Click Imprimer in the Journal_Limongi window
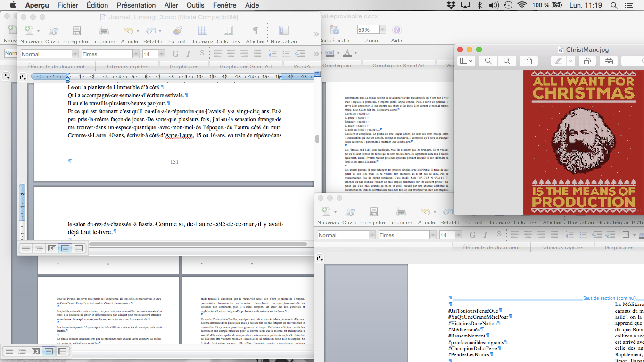 pyautogui.click(x=104, y=32)
